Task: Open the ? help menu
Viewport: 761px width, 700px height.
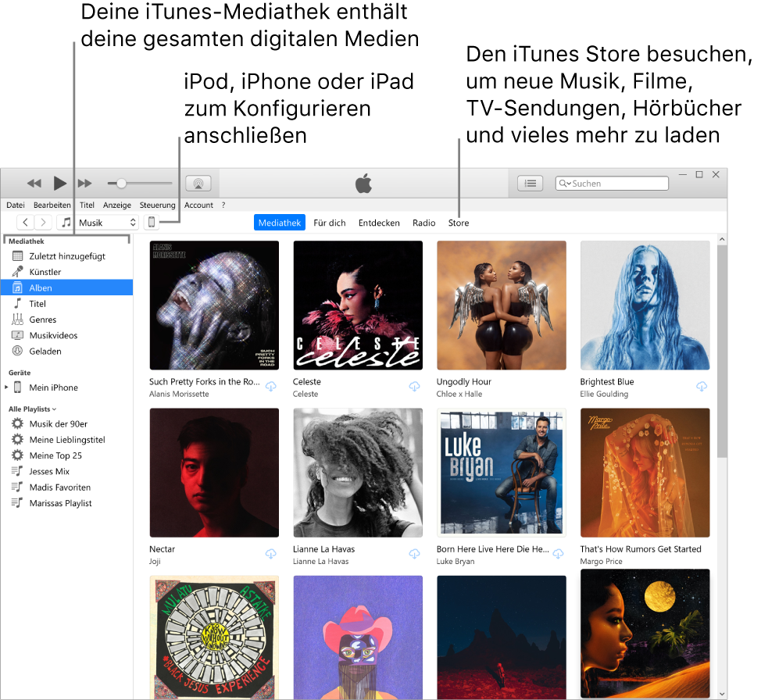Action: pos(223,205)
